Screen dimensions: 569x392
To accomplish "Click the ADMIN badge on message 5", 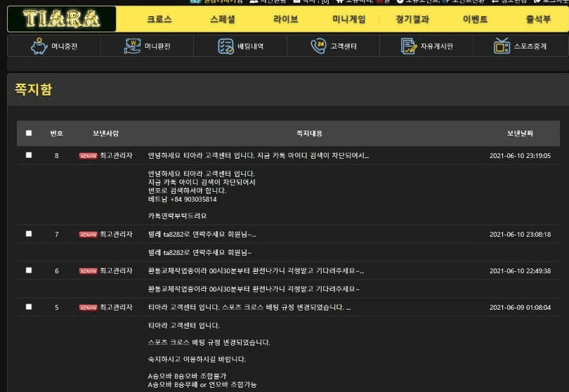I will click(x=89, y=308).
